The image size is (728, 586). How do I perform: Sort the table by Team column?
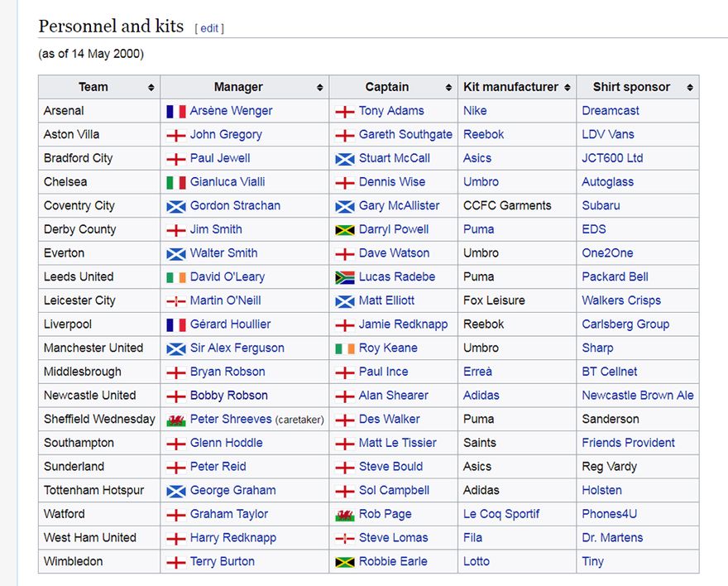click(151, 87)
